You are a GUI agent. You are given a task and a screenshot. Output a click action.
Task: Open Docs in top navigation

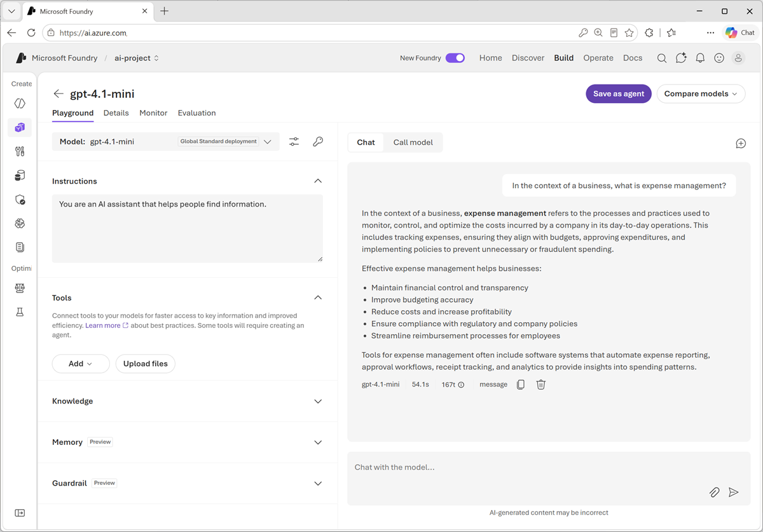[x=633, y=58]
